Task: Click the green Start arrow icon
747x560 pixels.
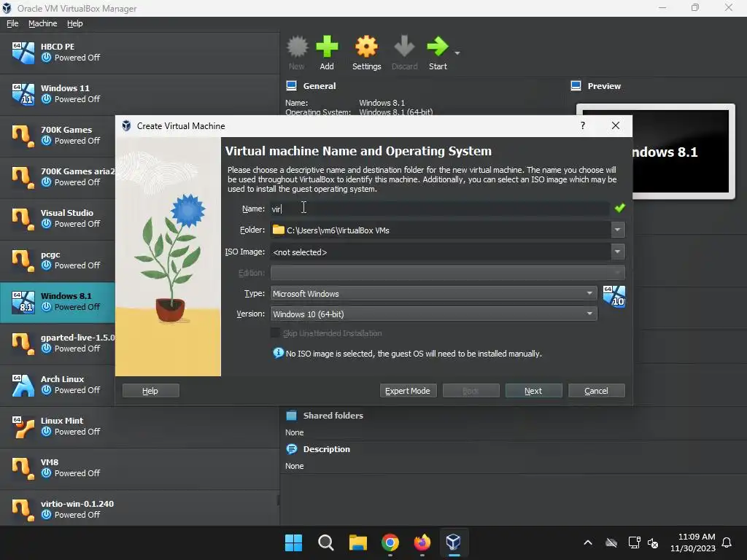Action: (x=438, y=47)
